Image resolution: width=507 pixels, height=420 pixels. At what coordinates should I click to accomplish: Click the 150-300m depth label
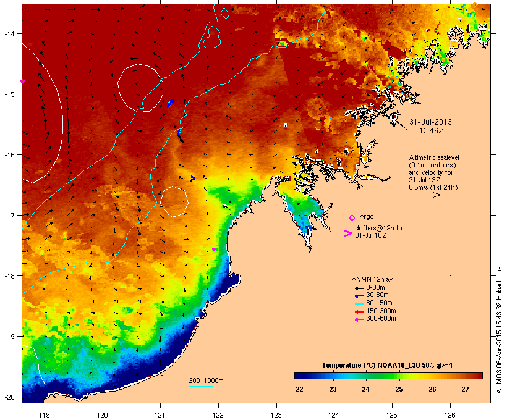point(381,311)
